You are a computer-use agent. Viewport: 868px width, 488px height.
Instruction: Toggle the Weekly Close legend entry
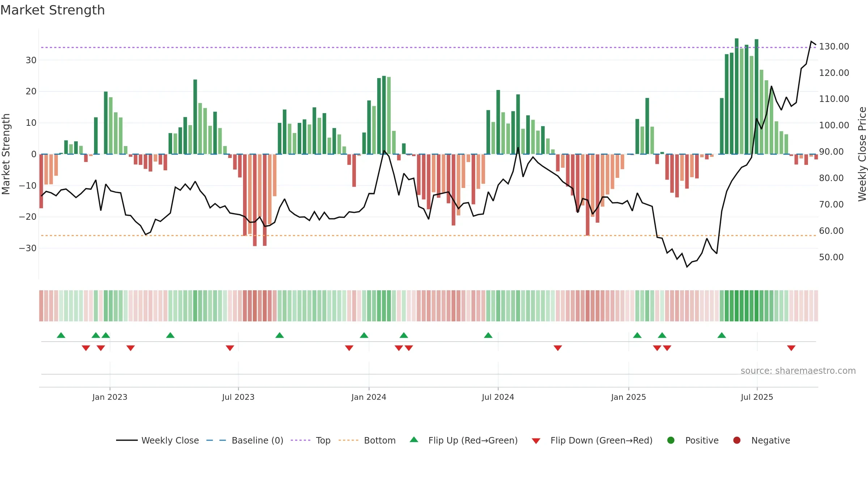[157, 440]
